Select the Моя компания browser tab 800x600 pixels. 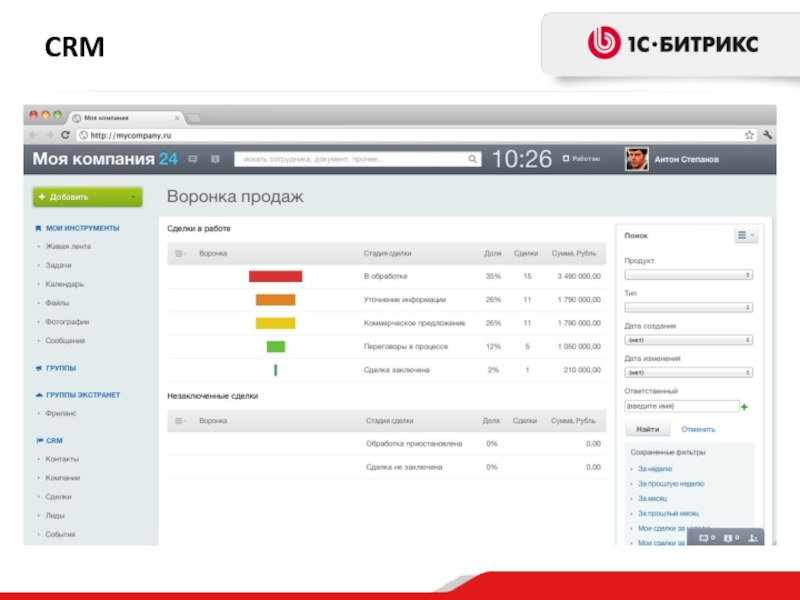point(126,118)
